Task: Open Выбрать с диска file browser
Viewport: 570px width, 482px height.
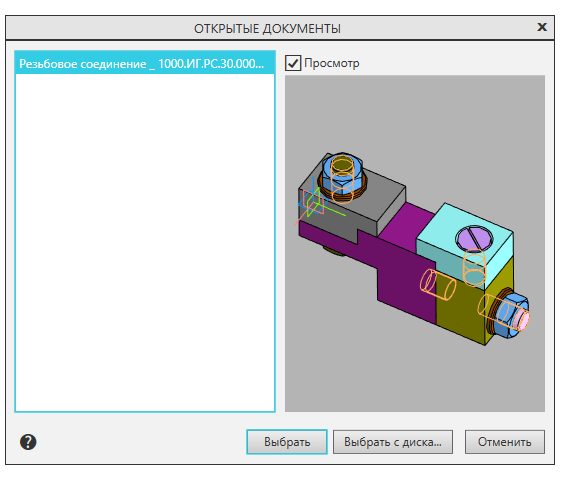Action: coord(393,442)
